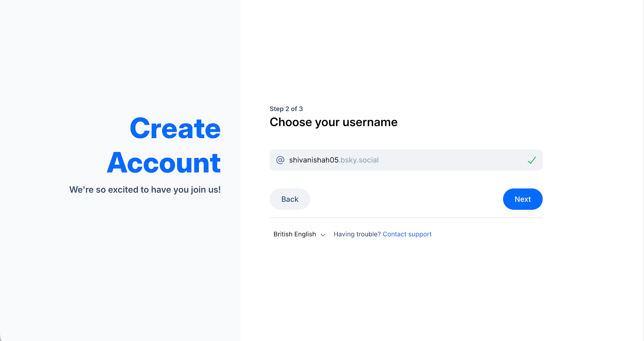Click the Choose your username heading
This screenshot has width=644, height=341.
tap(333, 122)
